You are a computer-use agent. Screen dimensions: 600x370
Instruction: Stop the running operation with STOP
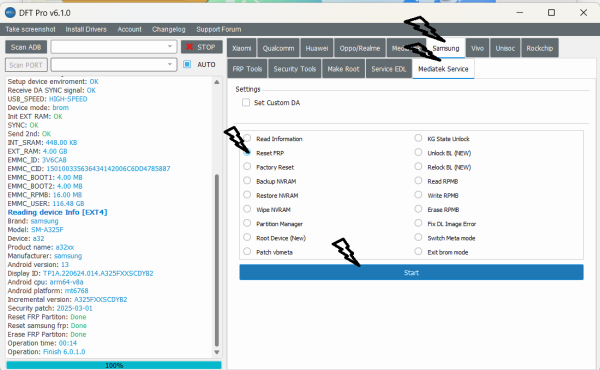pos(202,47)
